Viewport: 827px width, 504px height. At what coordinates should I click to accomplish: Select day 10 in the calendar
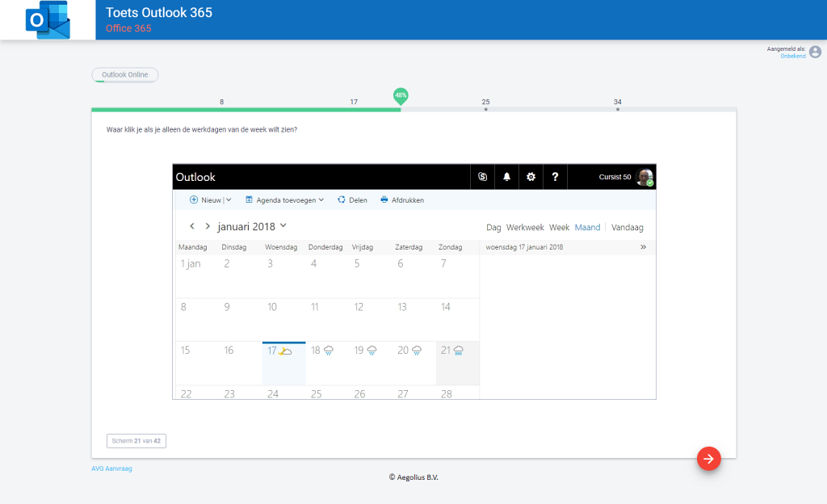pyautogui.click(x=272, y=307)
